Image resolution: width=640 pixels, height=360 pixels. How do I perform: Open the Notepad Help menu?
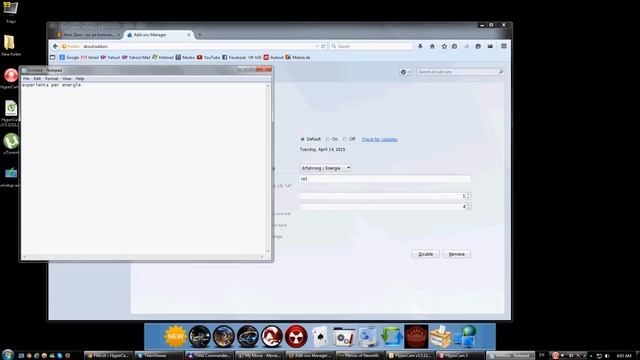pos(80,78)
